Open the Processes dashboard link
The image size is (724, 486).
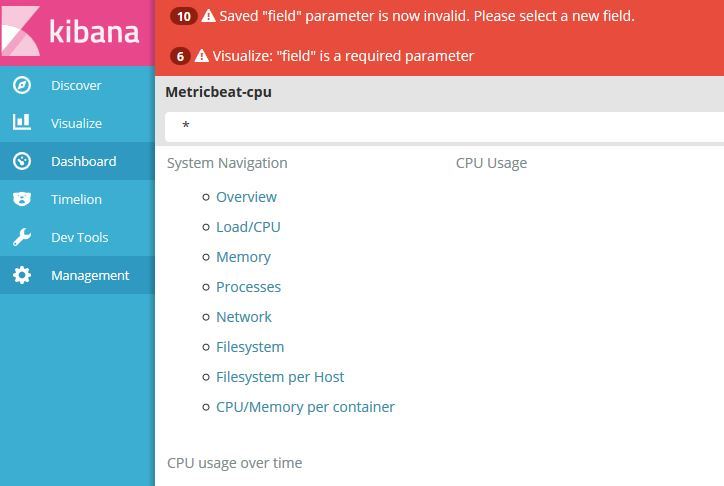[248, 287]
